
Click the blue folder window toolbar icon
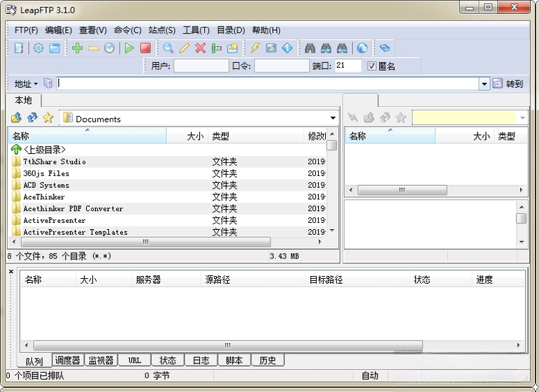point(55,48)
